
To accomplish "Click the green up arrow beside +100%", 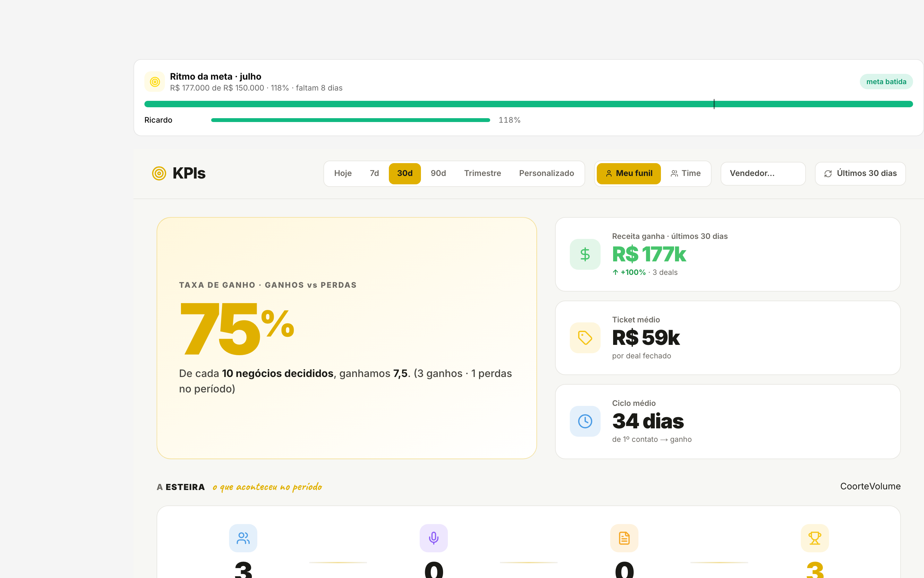I will 615,273.
